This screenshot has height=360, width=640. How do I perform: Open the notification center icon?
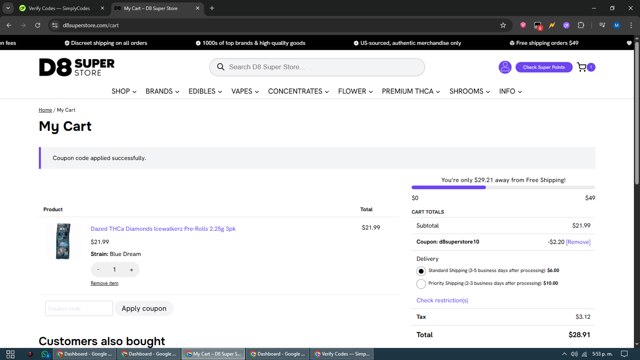624,354
